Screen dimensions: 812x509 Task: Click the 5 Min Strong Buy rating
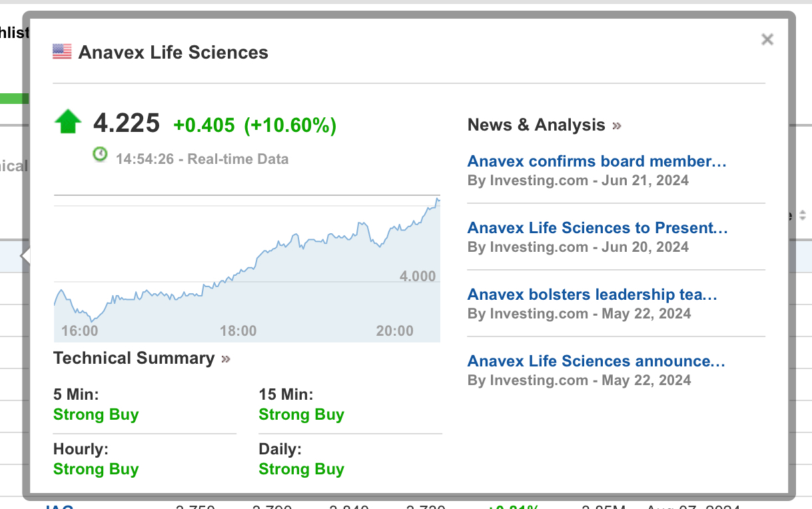tap(96, 414)
